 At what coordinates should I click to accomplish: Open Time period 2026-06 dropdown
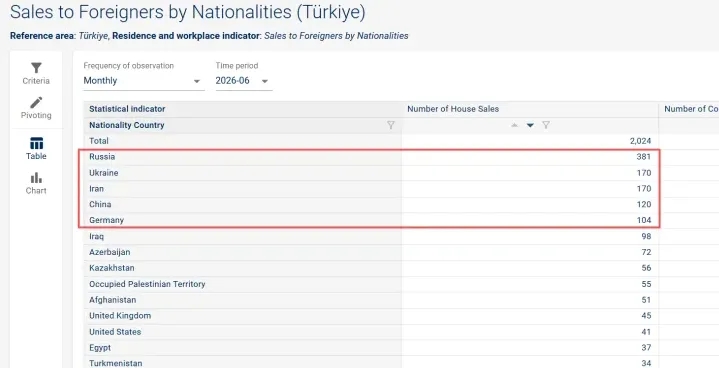(x=243, y=81)
